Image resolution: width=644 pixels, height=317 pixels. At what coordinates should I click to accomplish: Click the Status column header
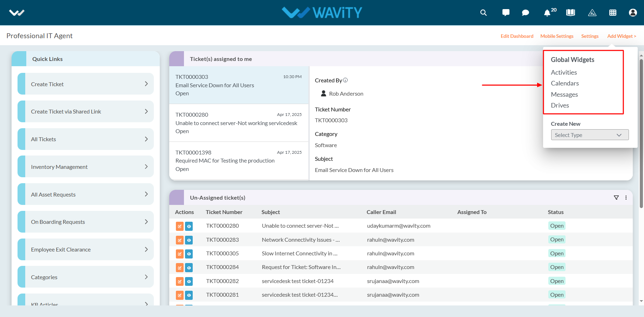[x=556, y=212]
